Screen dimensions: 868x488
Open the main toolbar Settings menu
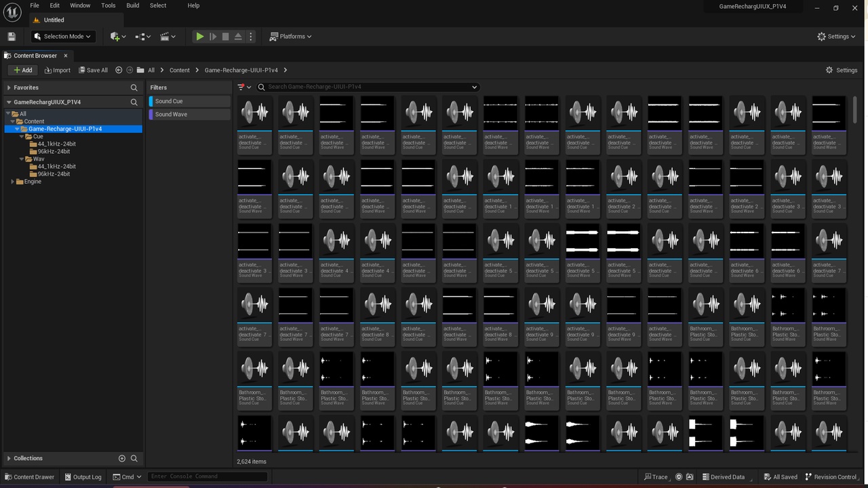837,37
